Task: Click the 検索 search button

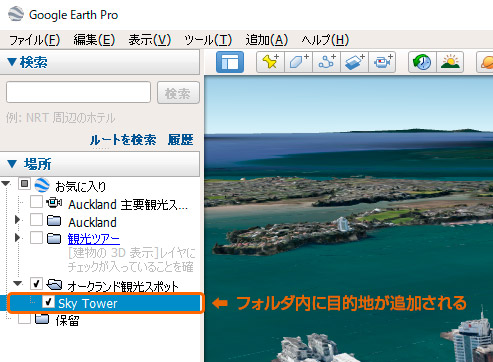Action: coord(178,93)
